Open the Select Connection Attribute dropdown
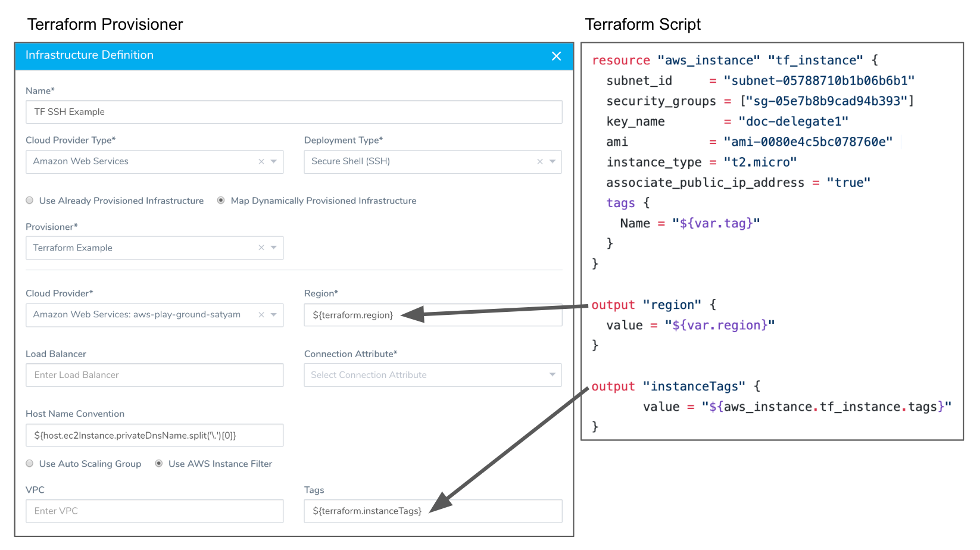 [x=433, y=375]
